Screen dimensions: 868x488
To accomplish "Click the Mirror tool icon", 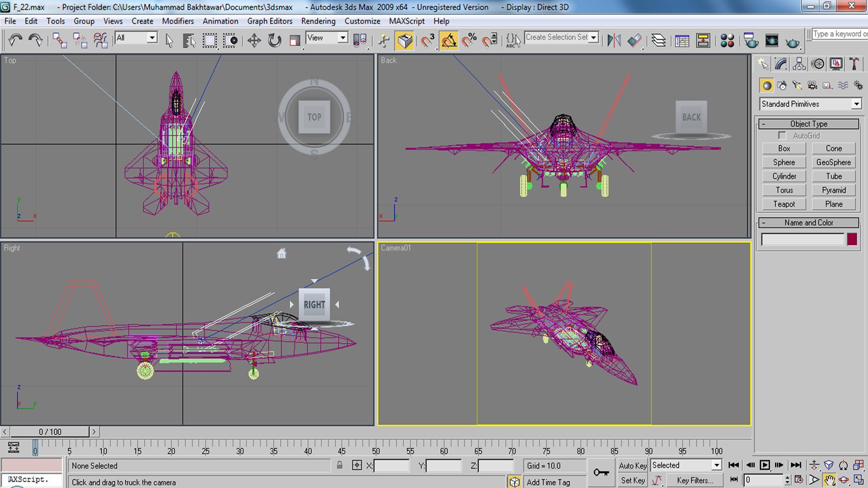I will tap(614, 41).
